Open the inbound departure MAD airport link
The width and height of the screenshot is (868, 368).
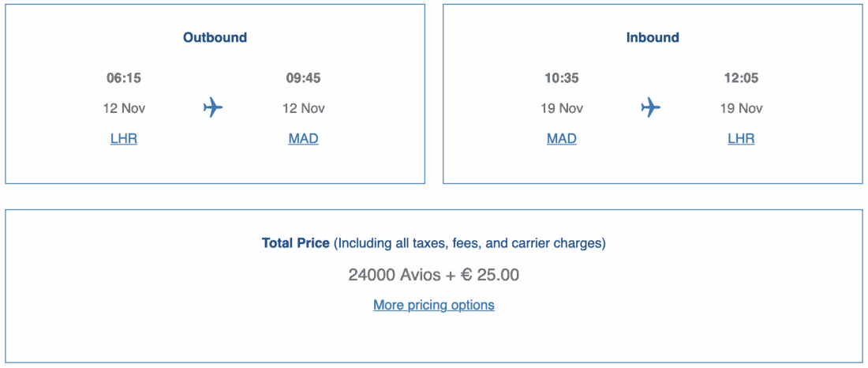click(x=562, y=139)
